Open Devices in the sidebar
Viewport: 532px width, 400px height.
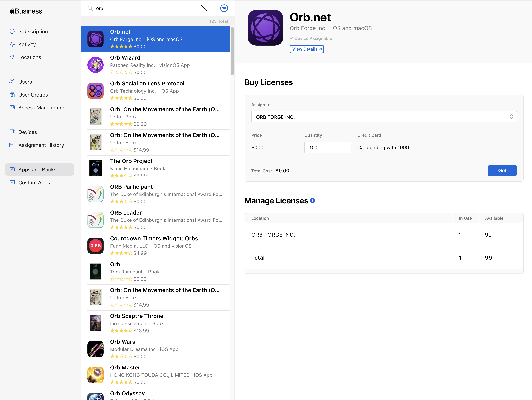pos(27,132)
